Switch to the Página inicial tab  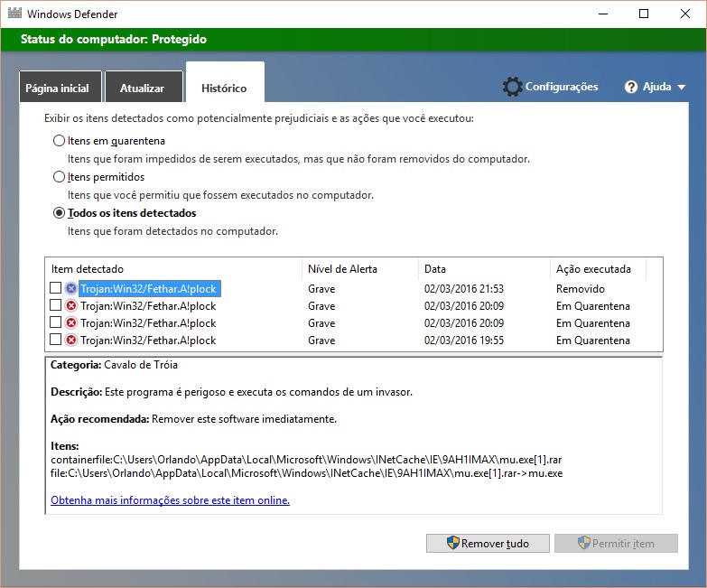pos(57,89)
